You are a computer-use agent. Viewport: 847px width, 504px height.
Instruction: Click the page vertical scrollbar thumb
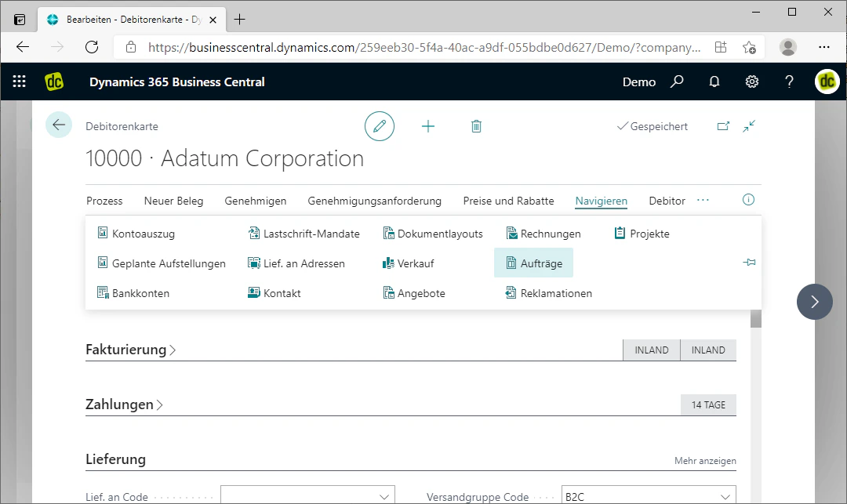click(756, 318)
